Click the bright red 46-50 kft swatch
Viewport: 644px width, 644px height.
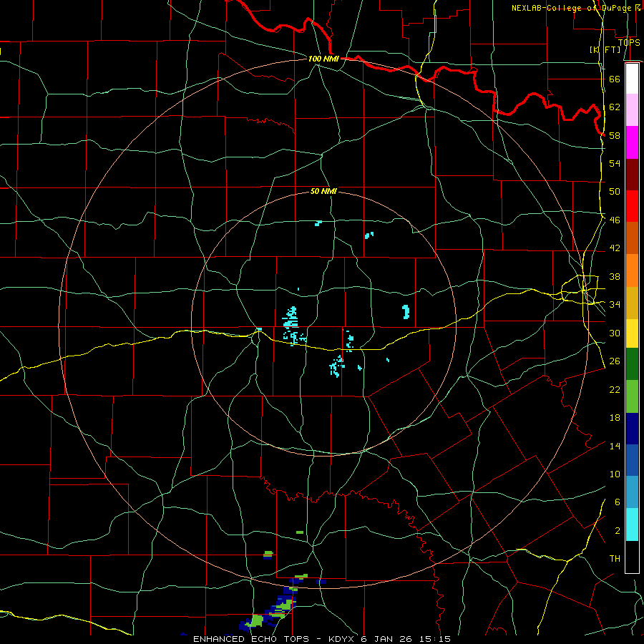click(x=632, y=206)
